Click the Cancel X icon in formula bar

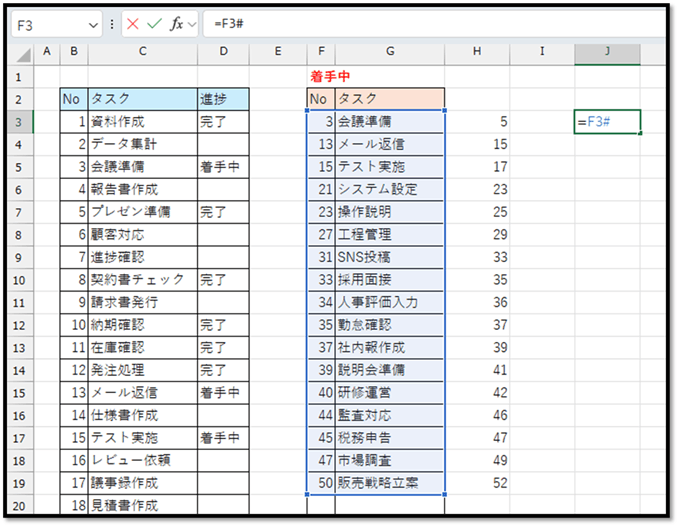pos(132,24)
